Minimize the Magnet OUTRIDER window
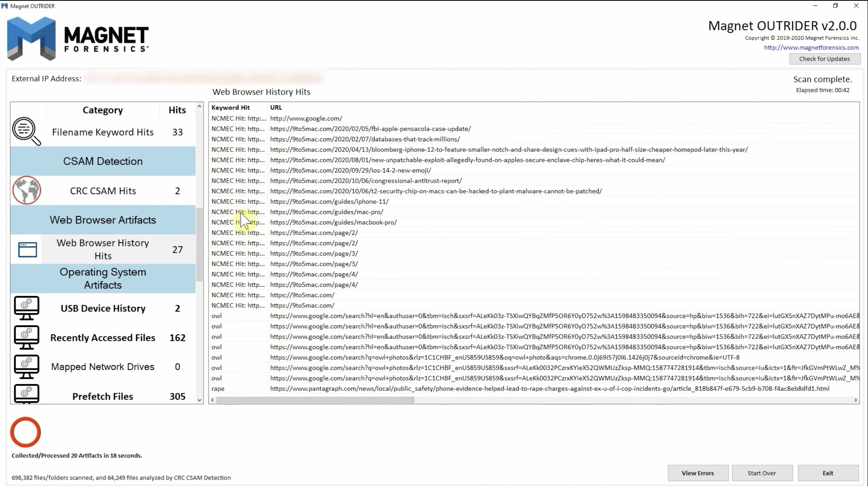 tap(815, 6)
